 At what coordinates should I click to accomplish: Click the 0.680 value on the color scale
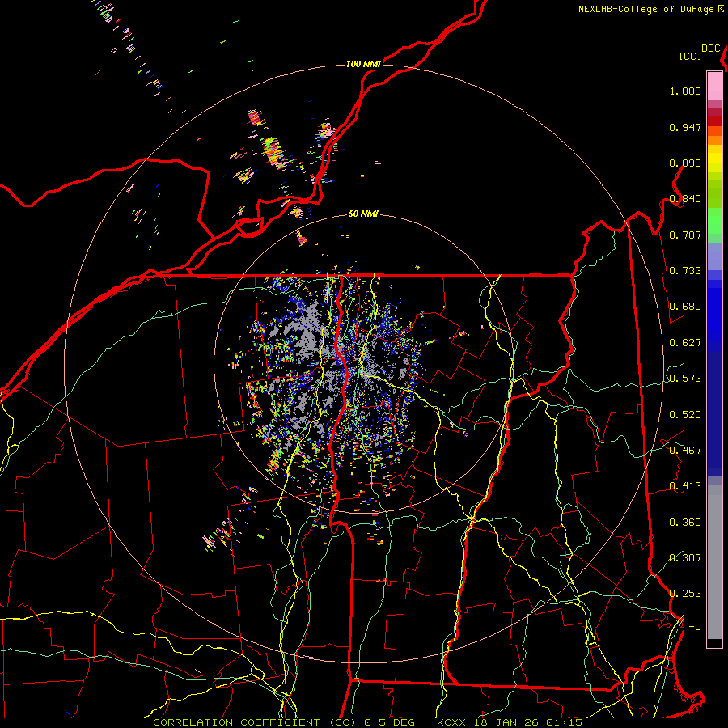point(685,307)
